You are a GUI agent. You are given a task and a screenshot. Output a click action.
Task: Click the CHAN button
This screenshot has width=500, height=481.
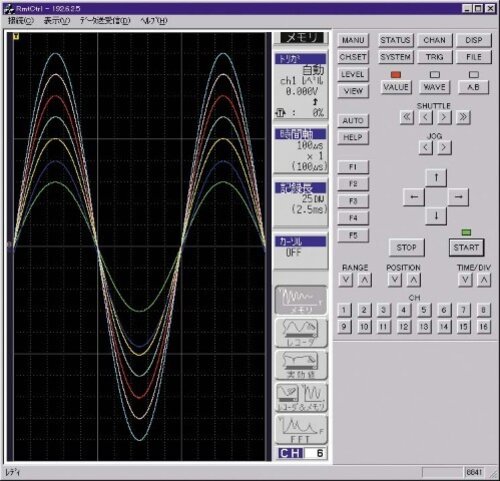point(434,40)
